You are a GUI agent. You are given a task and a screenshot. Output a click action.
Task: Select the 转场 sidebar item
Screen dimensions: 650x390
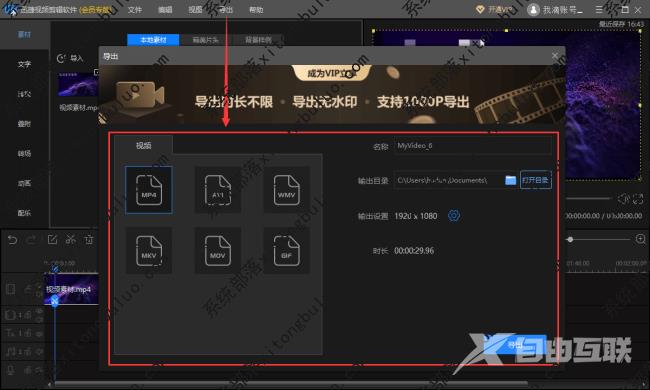[x=24, y=153]
